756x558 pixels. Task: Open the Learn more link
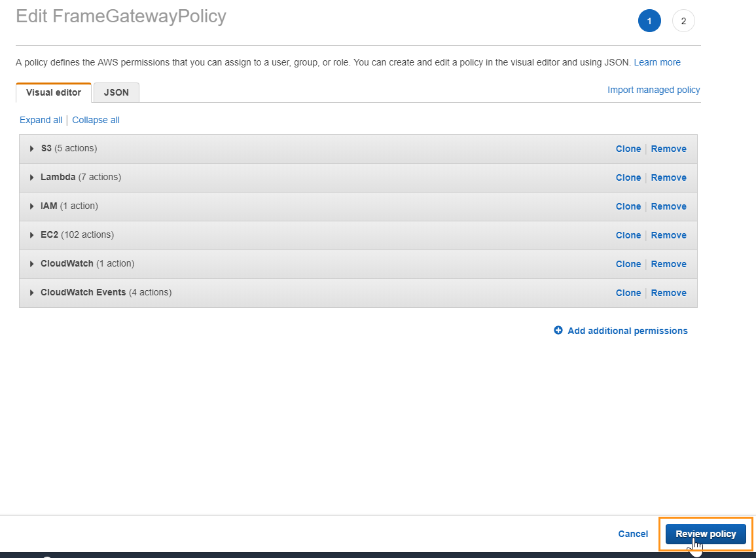(657, 62)
